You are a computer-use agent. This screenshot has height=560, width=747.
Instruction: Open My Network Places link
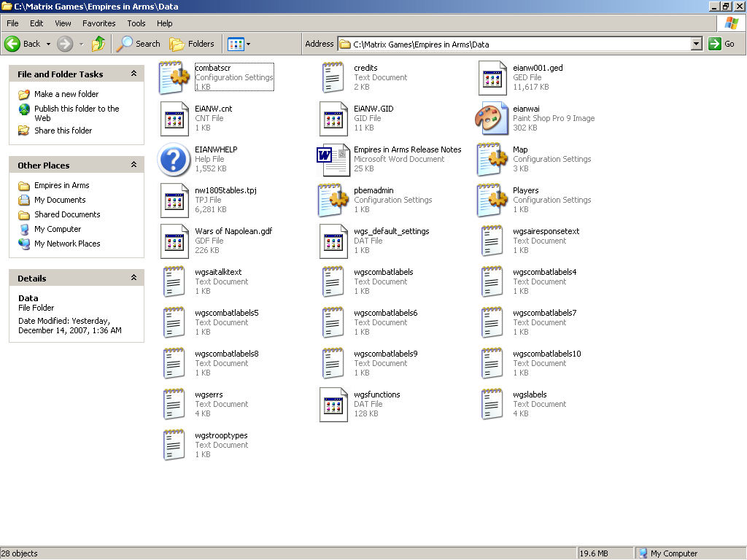67,244
